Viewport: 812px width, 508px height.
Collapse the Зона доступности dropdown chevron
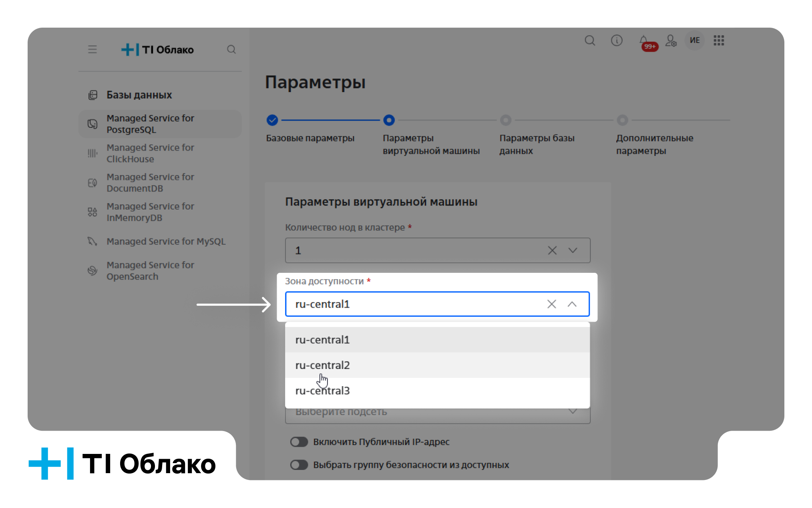pos(573,304)
